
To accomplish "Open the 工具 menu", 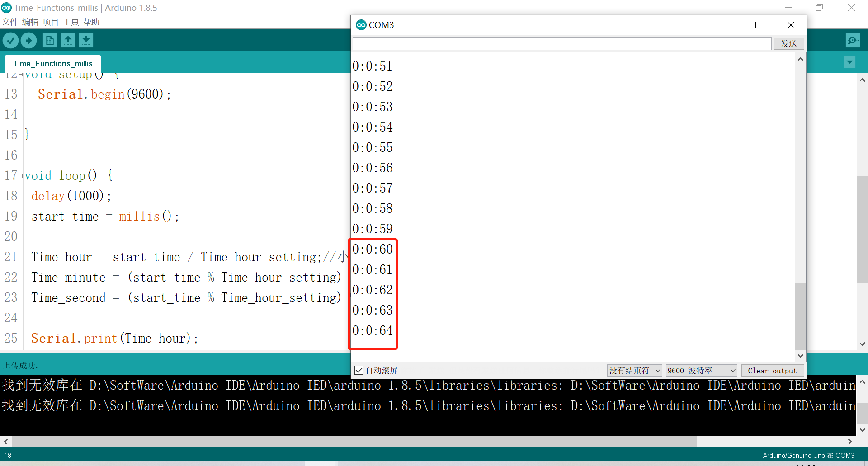I will coord(71,22).
